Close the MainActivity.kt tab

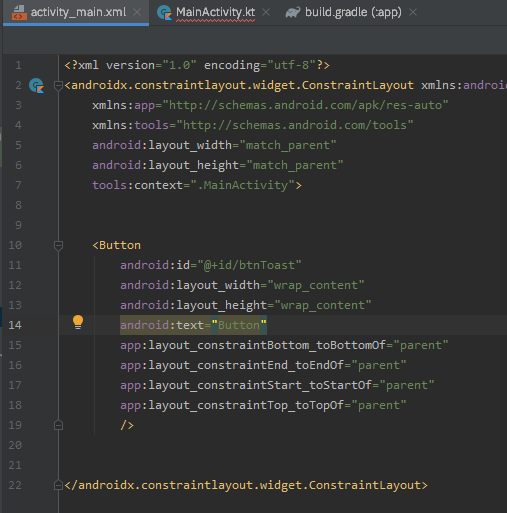pyautogui.click(x=266, y=12)
